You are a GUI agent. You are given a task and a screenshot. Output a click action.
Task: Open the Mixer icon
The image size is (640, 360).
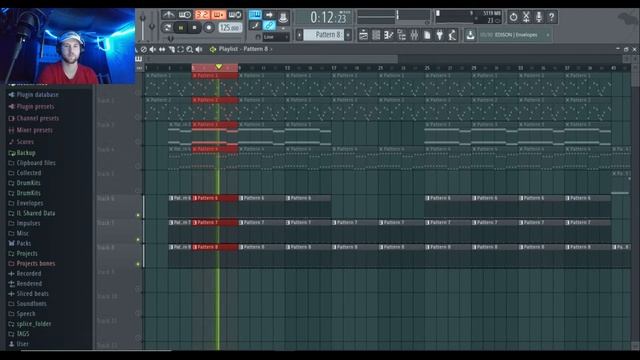(414, 35)
